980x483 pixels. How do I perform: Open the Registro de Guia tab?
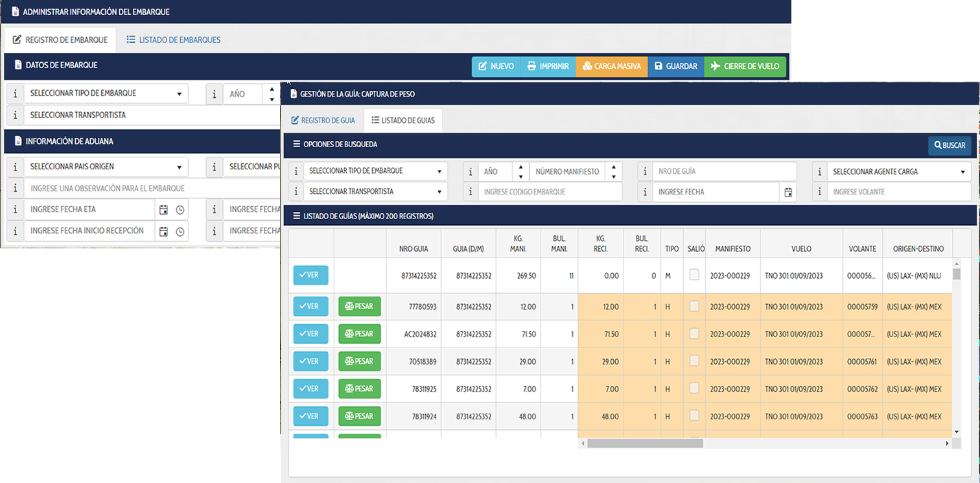323,121
